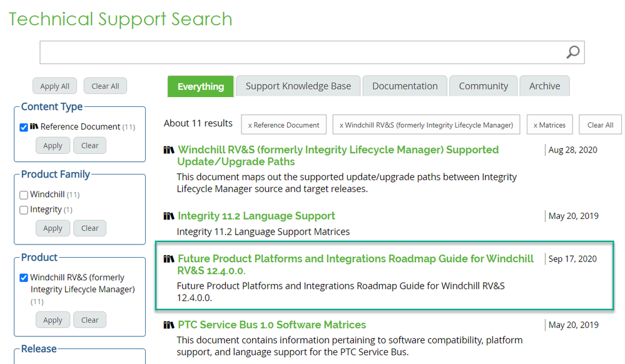Screen dimensions: 625x364
Task: Select the Community tab
Action: point(483,86)
